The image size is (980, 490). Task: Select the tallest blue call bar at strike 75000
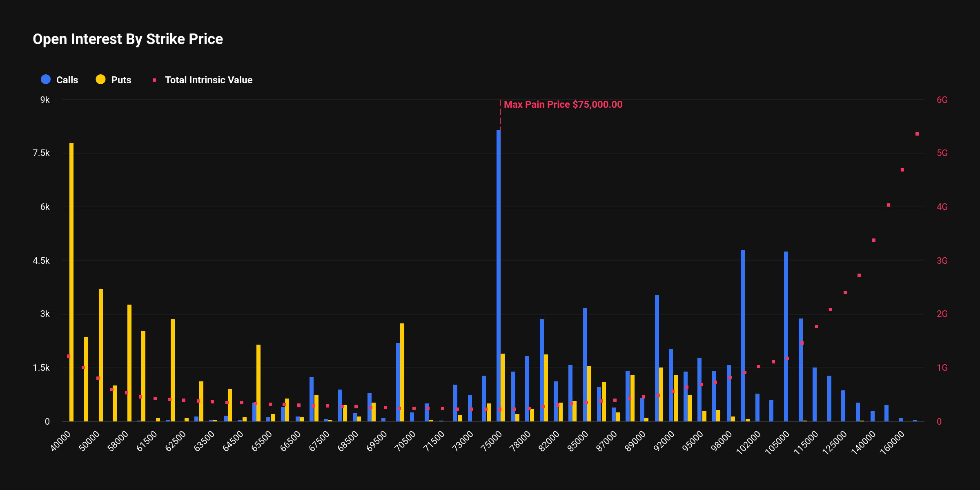click(497, 265)
